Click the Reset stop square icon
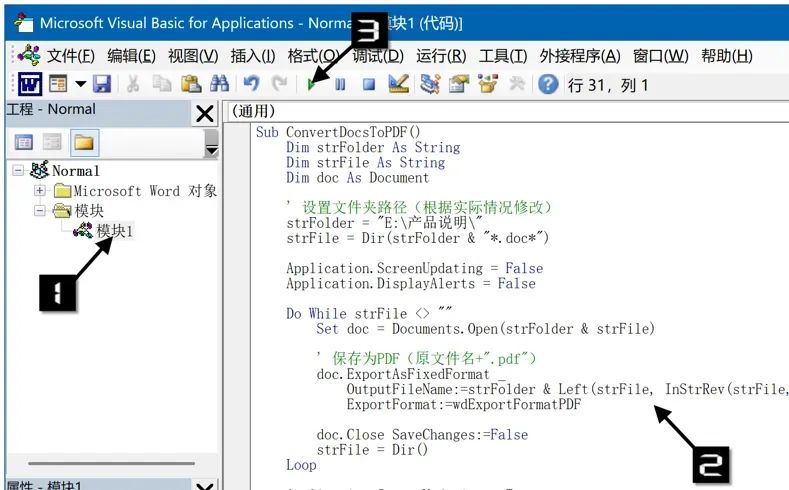This screenshot has width=789, height=490. tap(369, 85)
